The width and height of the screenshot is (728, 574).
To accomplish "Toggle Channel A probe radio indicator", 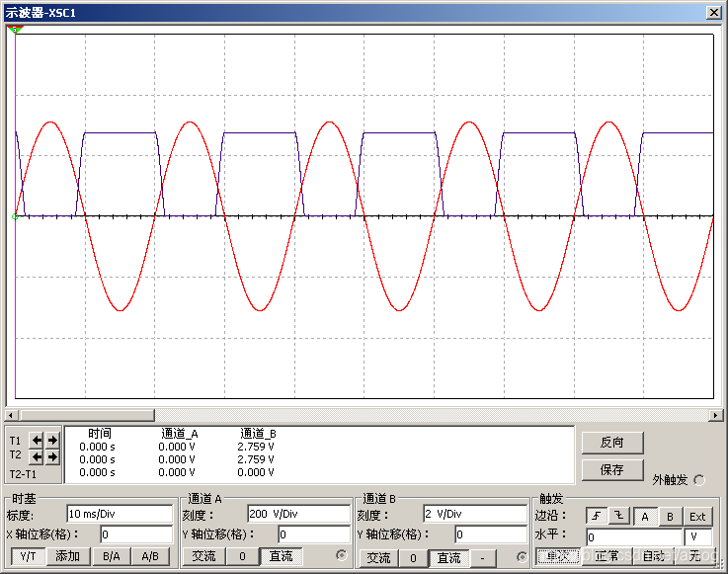I will (342, 555).
